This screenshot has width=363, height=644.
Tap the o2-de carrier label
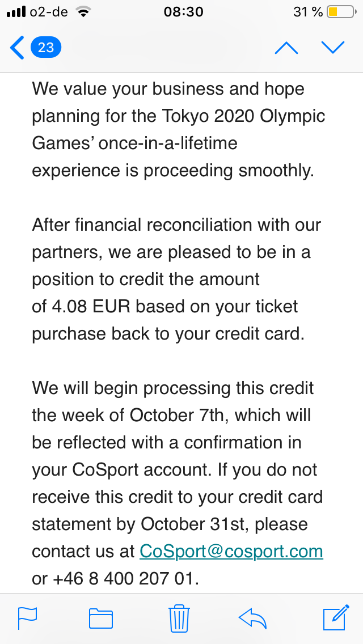click(49, 11)
